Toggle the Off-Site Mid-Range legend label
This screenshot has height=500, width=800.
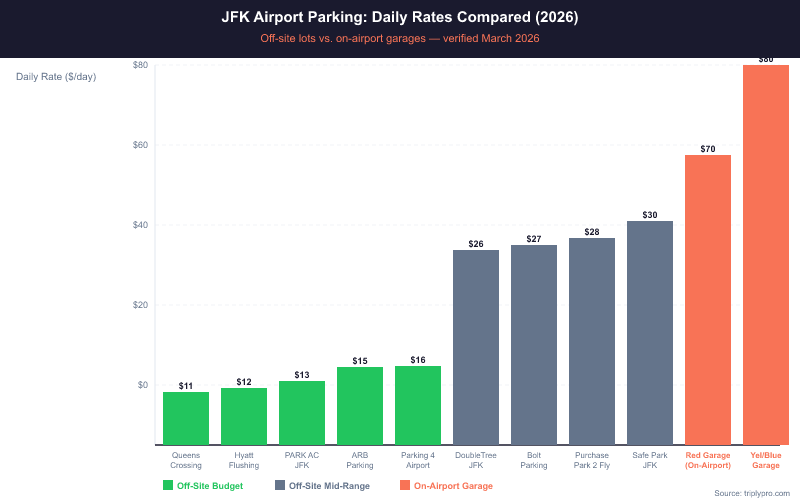329,486
